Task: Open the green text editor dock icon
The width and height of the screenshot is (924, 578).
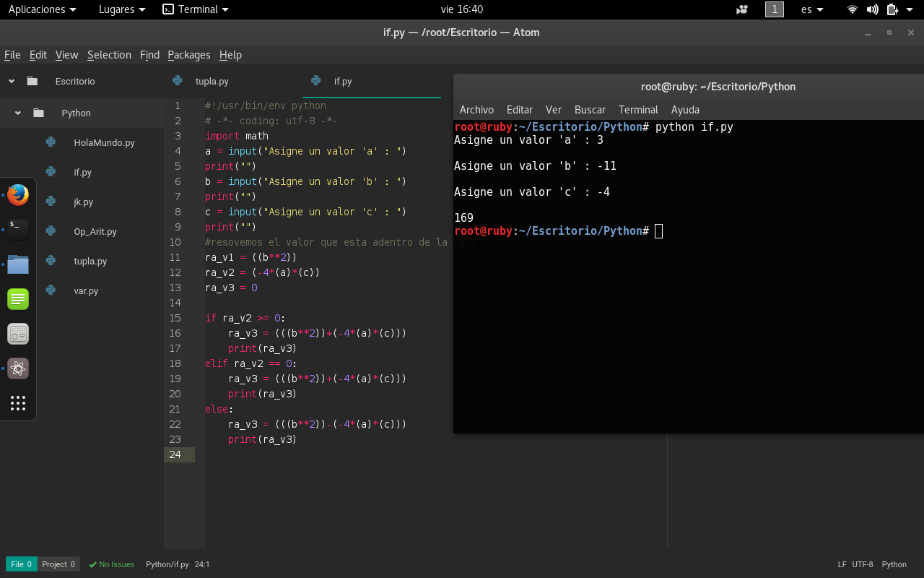Action: tap(18, 299)
